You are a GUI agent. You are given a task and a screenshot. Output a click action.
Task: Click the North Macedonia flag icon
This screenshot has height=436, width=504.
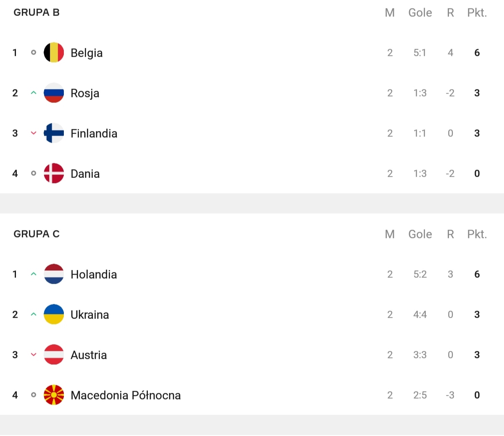coord(54,395)
